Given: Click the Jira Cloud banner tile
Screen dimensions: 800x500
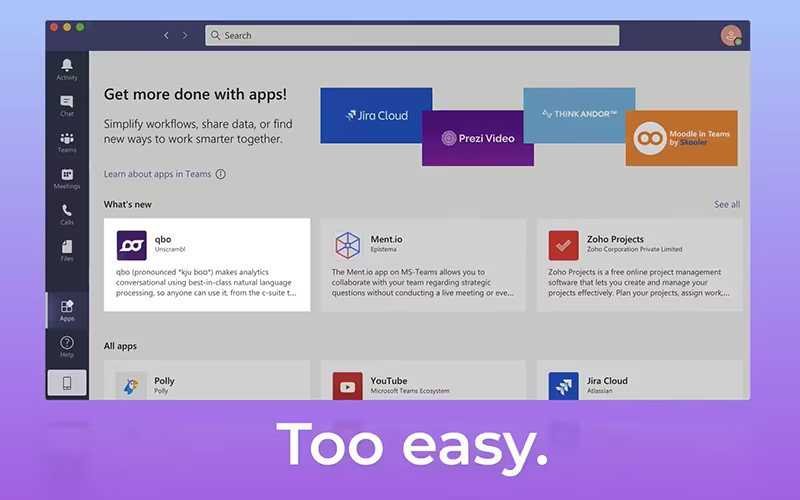Looking at the screenshot, I should 376,115.
